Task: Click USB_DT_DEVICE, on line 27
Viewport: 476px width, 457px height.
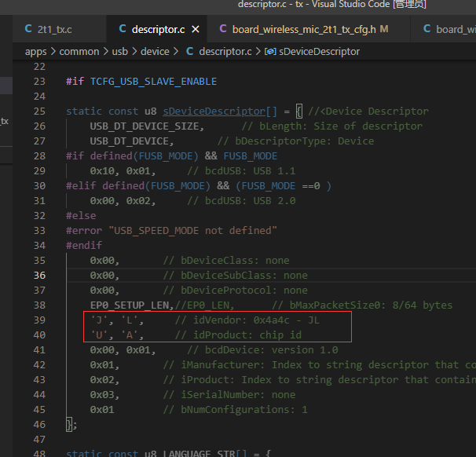Action: (132, 141)
